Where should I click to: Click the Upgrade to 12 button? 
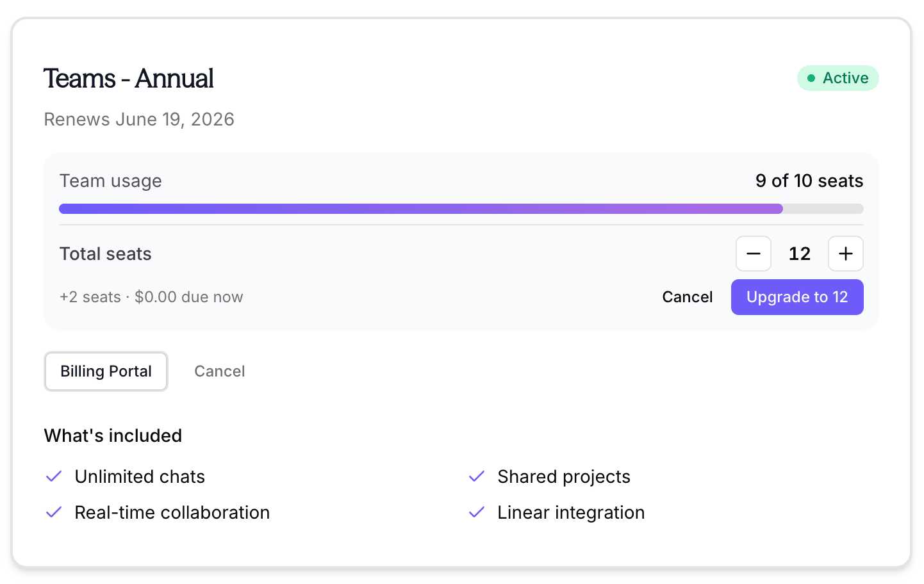pyautogui.click(x=796, y=297)
